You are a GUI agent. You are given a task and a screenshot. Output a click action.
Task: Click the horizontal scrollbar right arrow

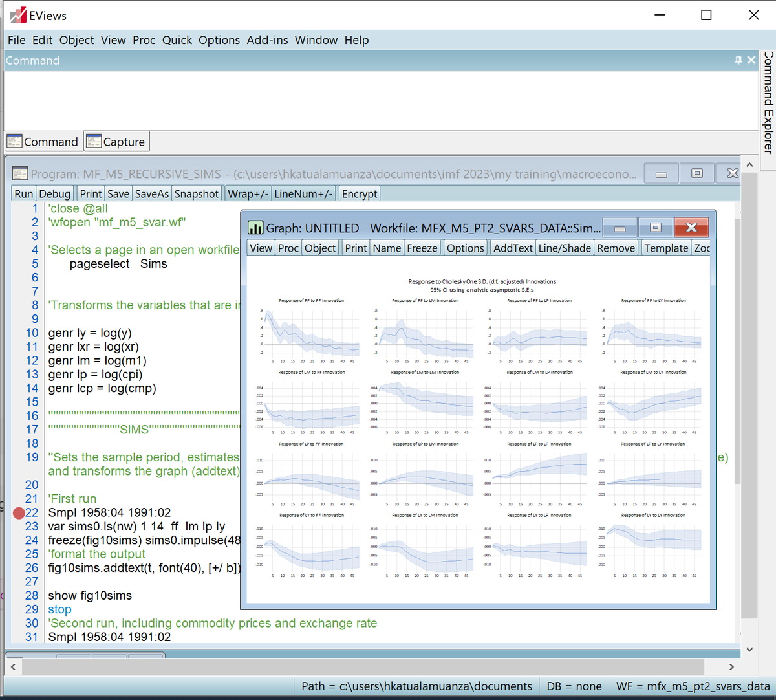(x=731, y=666)
